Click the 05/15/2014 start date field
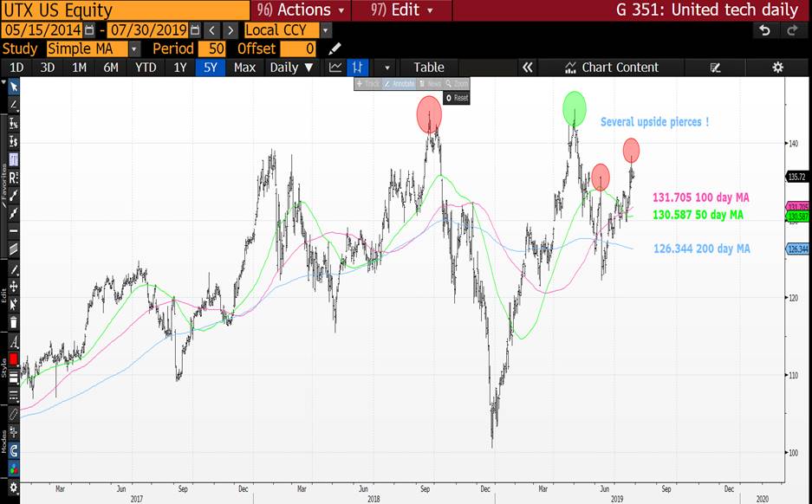 43,30
